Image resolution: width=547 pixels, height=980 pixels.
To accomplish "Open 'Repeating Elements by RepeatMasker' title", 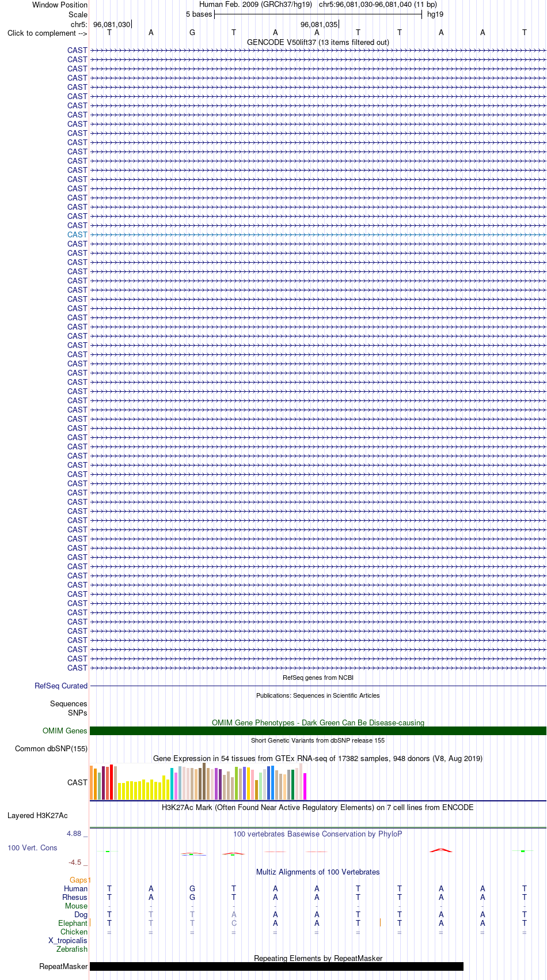I will click(x=318, y=958).
